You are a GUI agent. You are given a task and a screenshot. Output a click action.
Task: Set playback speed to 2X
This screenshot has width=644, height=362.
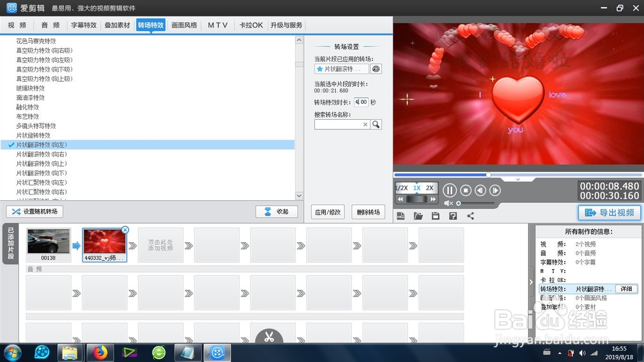430,188
